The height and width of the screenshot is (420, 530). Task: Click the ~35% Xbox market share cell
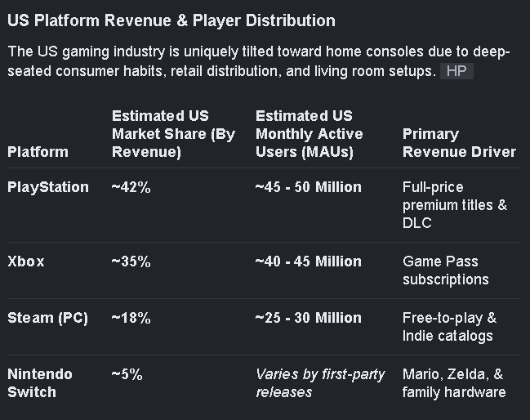131,261
